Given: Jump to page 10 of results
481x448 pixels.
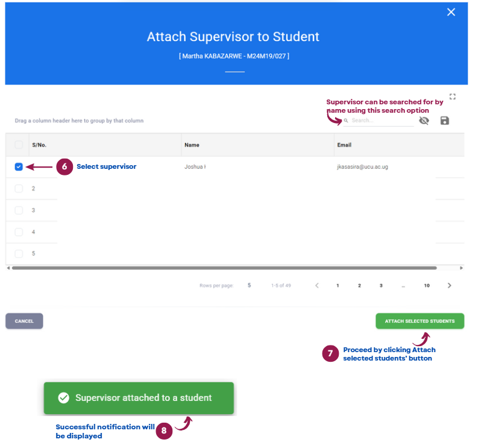Looking at the screenshot, I should [426, 285].
